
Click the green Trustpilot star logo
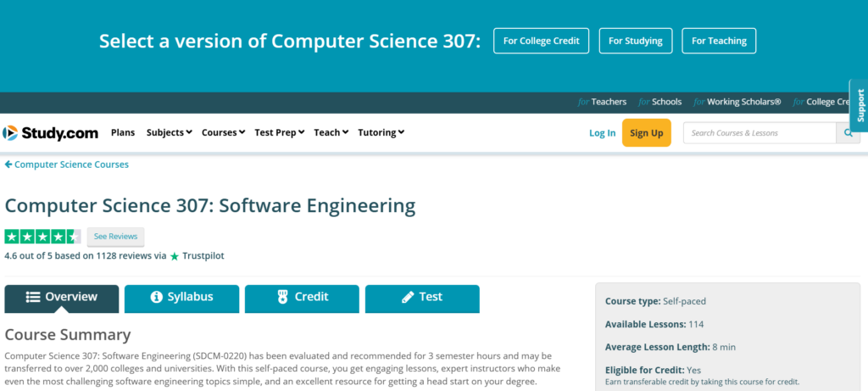(175, 256)
